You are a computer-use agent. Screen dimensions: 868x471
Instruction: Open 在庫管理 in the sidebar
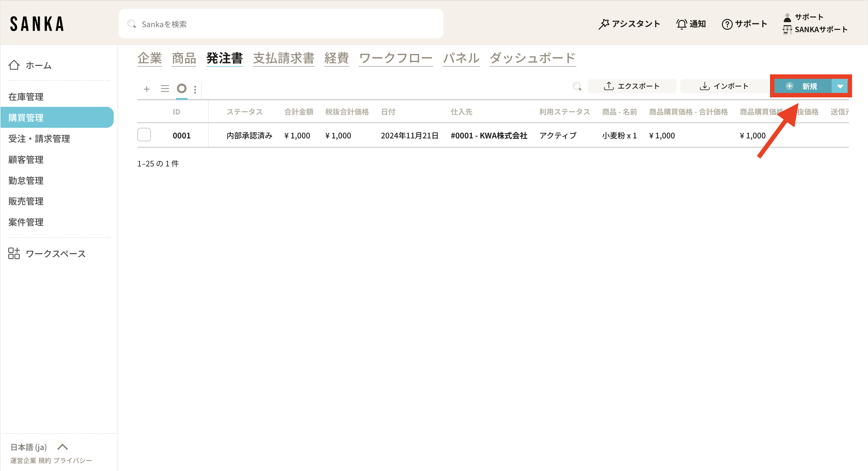tap(26, 97)
